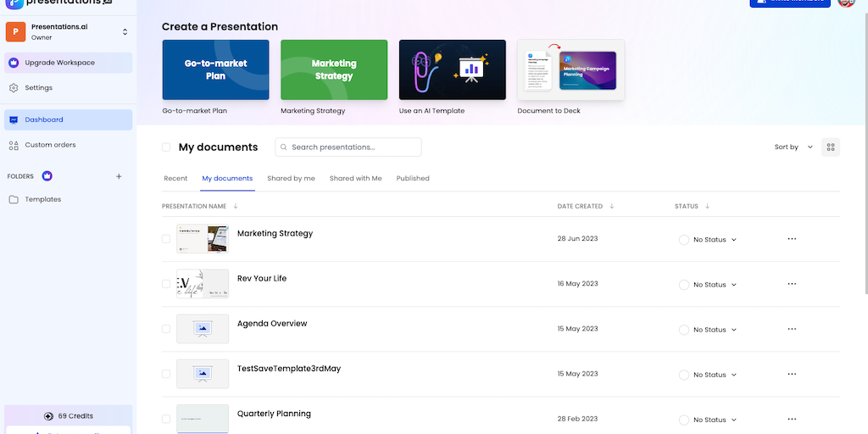868x434 pixels.
Task: Check the Marketing Strategy row checkbox
Action: coord(166,239)
